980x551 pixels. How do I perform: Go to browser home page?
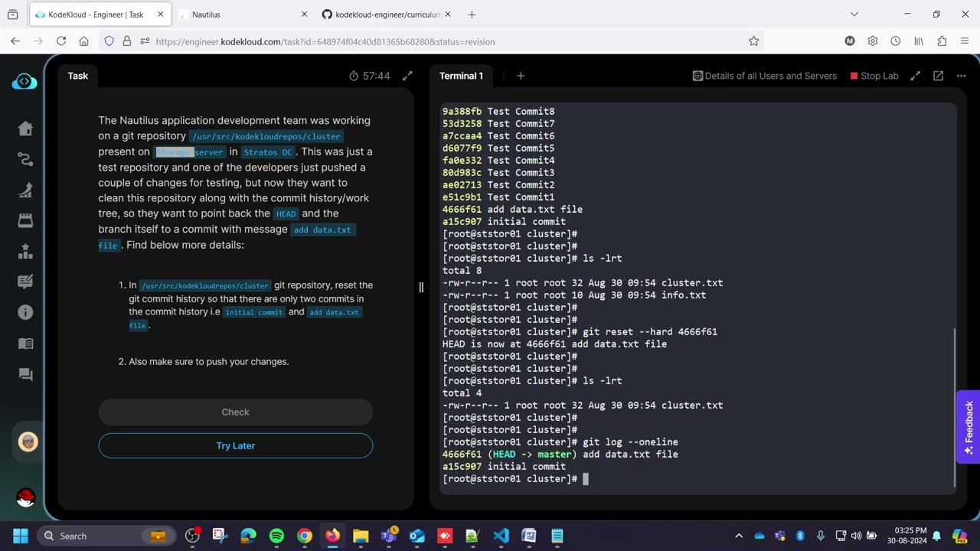point(84,41)
